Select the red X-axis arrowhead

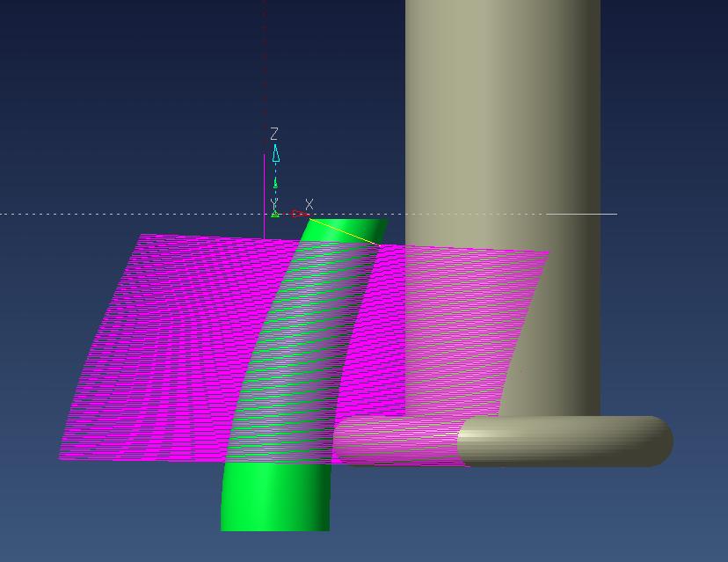298,214
